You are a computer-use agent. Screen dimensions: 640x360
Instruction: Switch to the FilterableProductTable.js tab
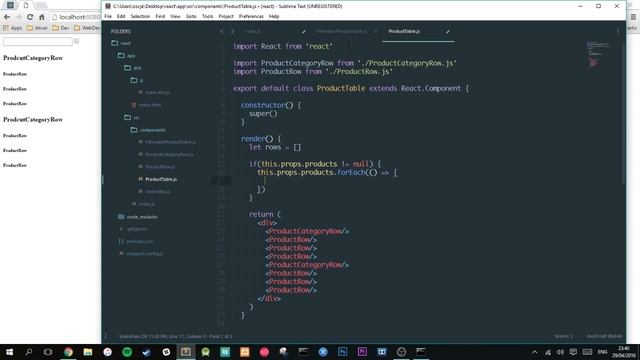tap(342, 31)
